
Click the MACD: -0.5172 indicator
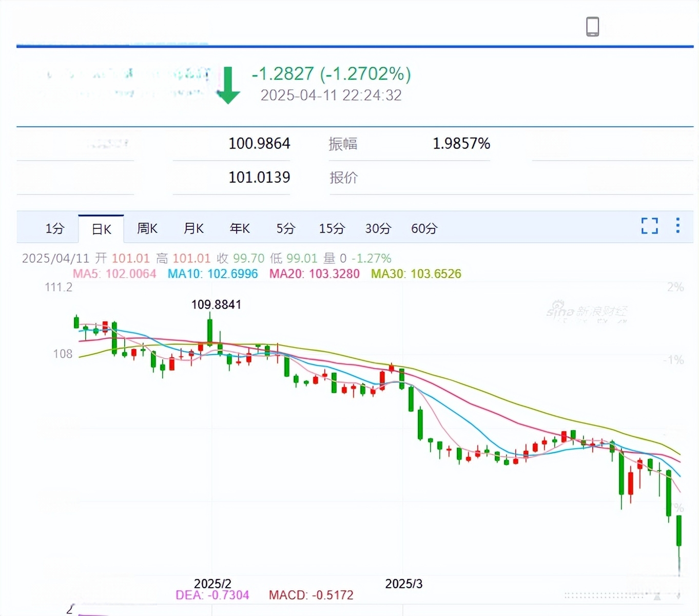pyautogui.click(x=311, y=595)
